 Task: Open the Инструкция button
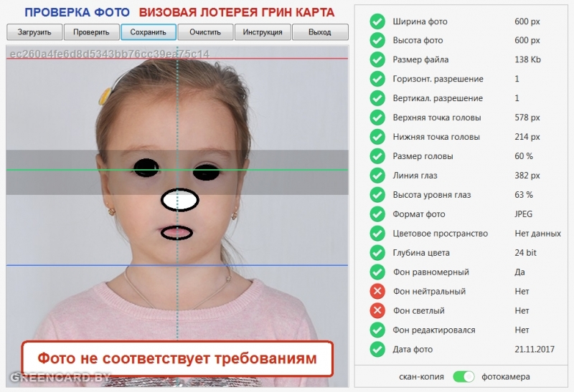tap(263, 32)
